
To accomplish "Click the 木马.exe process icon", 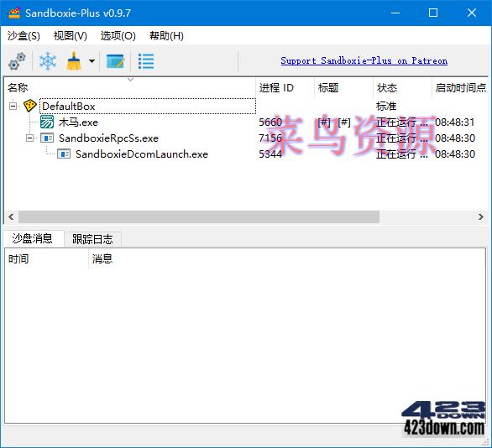I will 47,122.
